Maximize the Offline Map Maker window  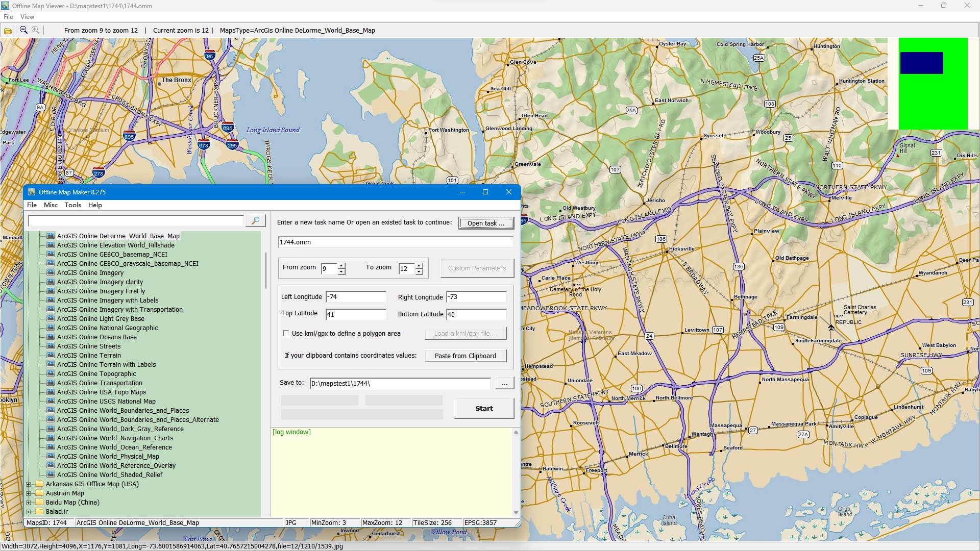(x=485, y=192)
